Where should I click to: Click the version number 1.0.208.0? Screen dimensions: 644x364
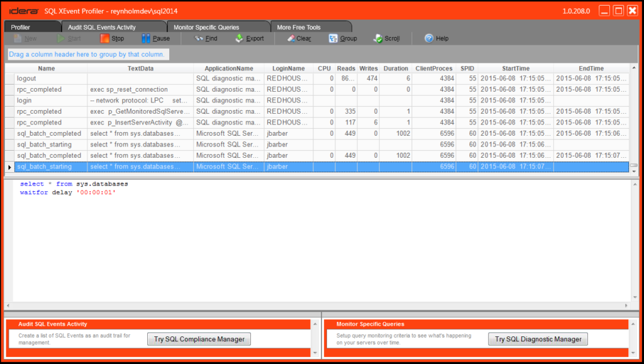coord(576,11)
